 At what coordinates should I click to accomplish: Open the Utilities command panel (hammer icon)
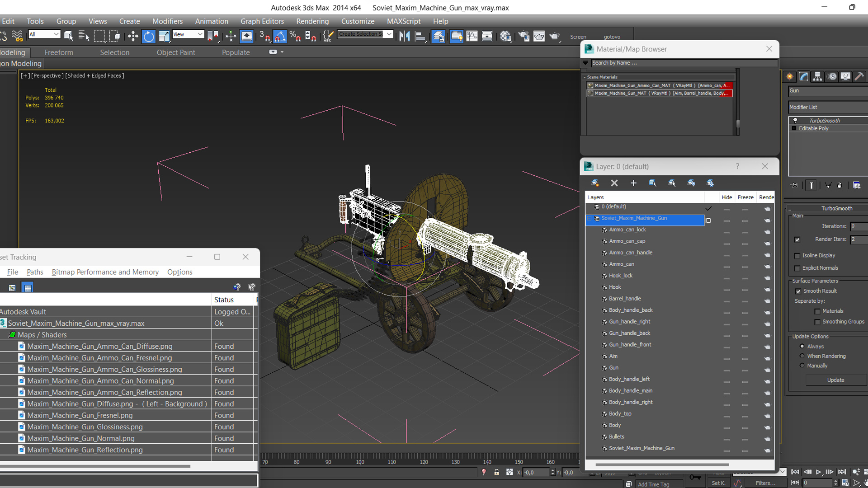point(859,77)
